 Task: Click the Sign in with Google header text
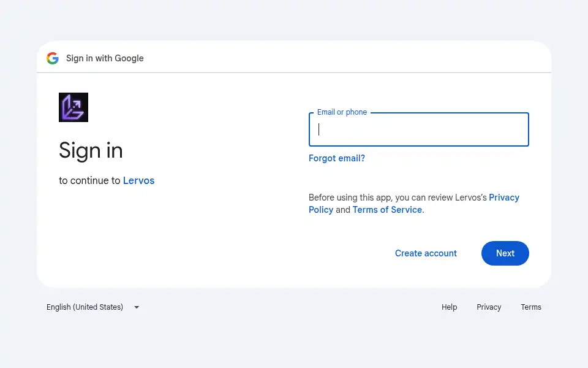pyautogui.click(x=105, y=58)
